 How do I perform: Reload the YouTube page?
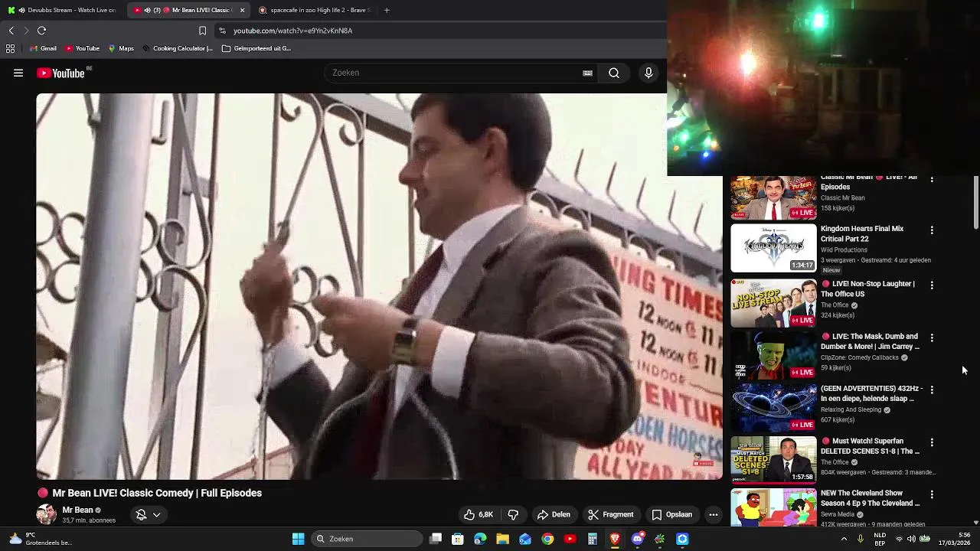tap(42, 31)
